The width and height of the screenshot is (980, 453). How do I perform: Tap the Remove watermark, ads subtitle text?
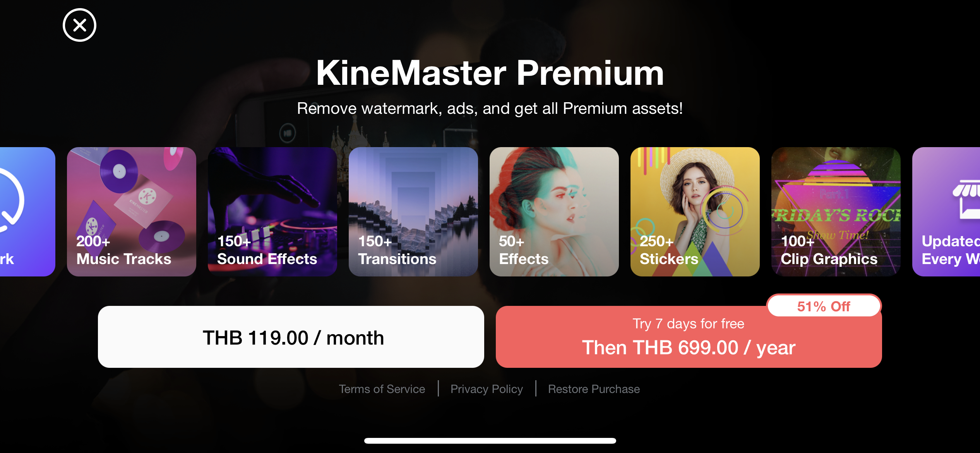click(490, 108)
